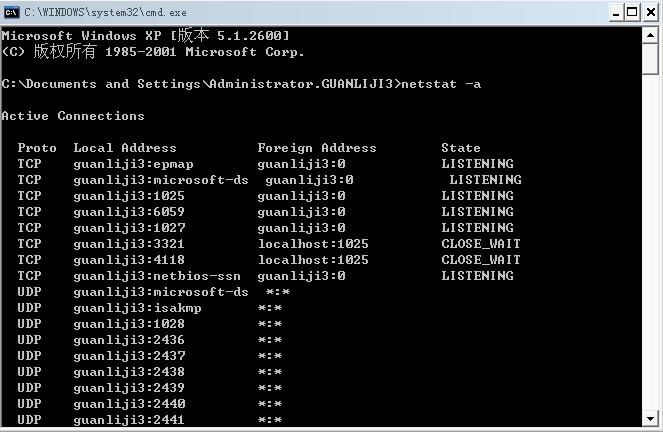663x432 pixels.
Task: Click local address guanliji3:6059
Action: pos(129,212)
